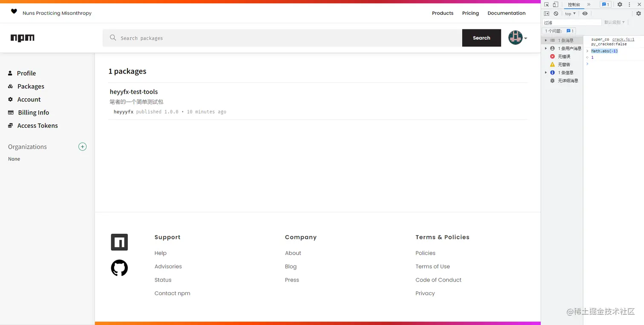Open the Privacy footer link
This screenshot has width=644, height=325.
pyautogui.click(x=425, y=293)
